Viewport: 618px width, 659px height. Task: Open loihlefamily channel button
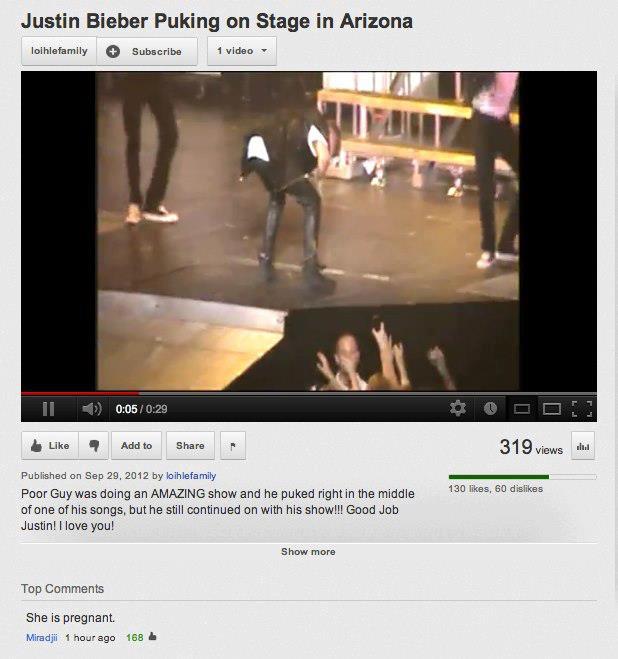pyautogui.click(x=59, y=51)
